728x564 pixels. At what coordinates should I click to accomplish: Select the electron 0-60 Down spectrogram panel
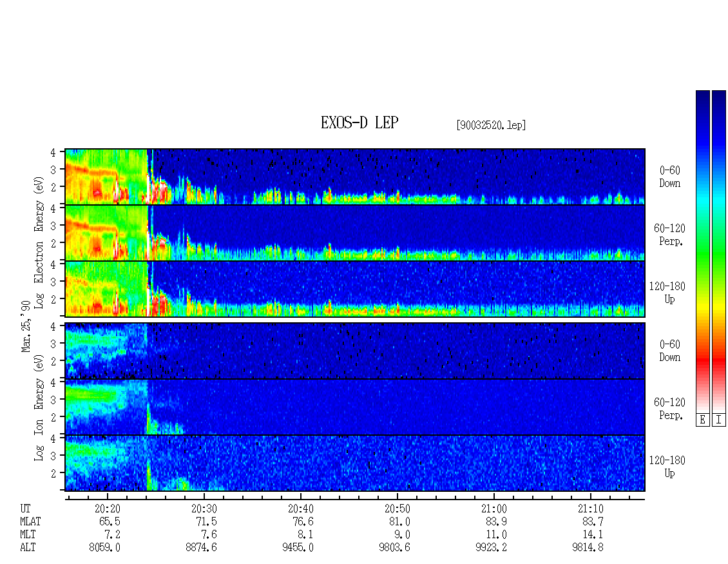(x=355, y=177)
